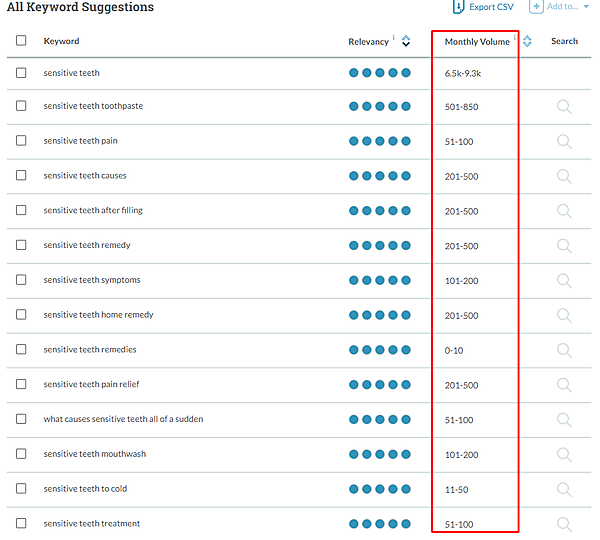Click magnifier for sensitive teeth after filling
This screenshot has width=600, height=540.
click(564, 211)
